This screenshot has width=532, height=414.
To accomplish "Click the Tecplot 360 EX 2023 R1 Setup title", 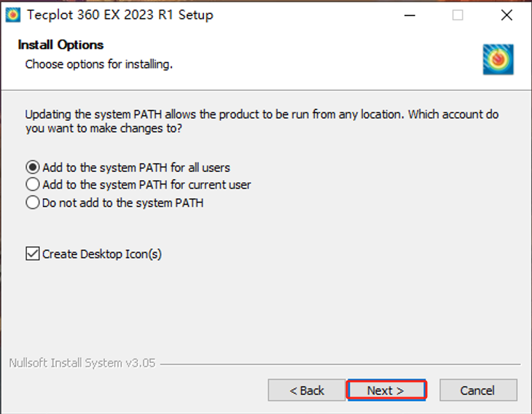I will [120, 15].
